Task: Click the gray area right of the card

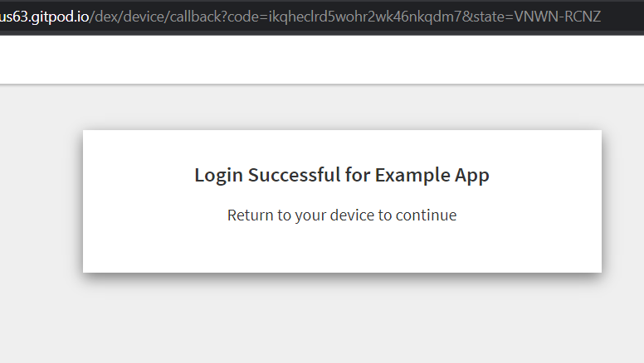Action: tap(622, 201)
